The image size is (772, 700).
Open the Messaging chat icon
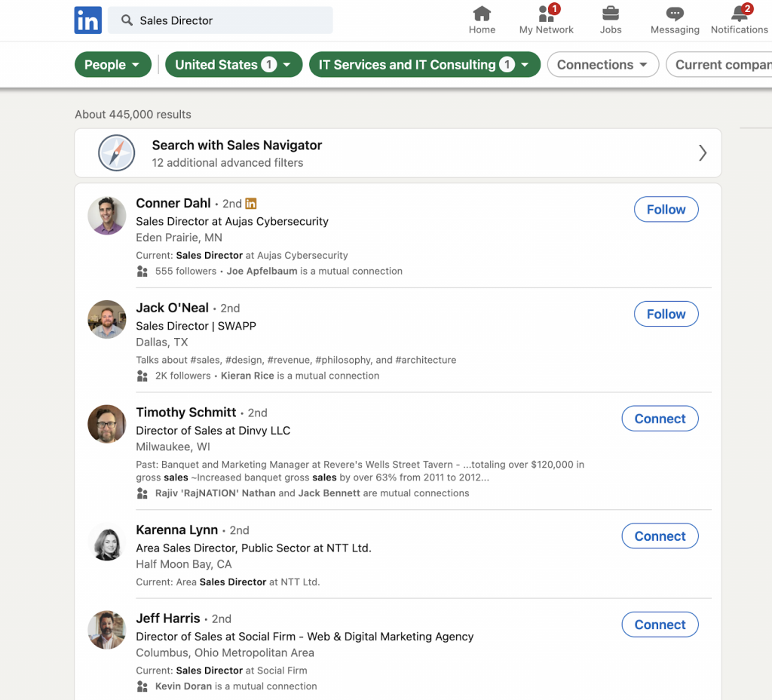click(x=675, y=14)
